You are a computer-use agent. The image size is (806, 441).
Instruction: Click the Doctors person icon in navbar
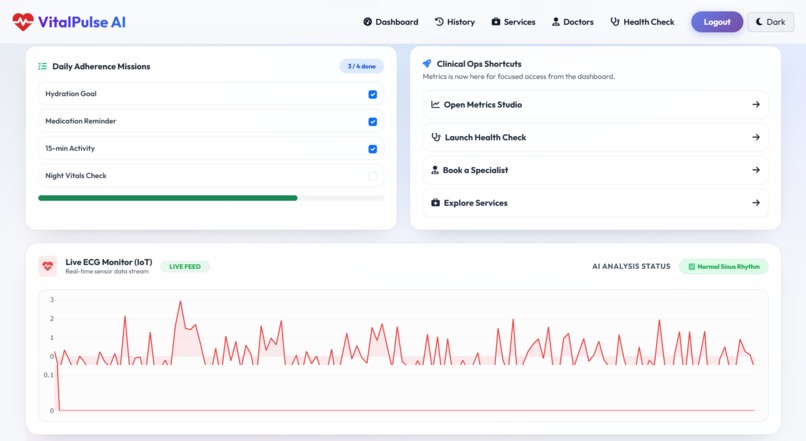click(x=556, y=22)
